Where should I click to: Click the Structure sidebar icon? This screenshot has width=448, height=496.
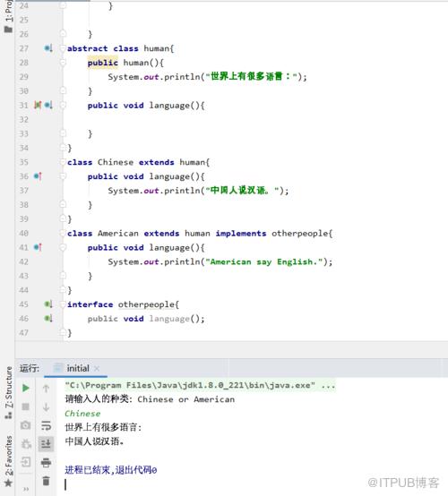[x=8, y=415]
